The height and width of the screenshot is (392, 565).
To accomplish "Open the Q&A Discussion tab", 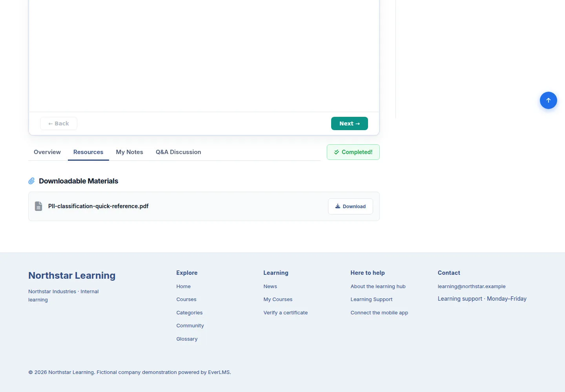I will pos(179,152).
